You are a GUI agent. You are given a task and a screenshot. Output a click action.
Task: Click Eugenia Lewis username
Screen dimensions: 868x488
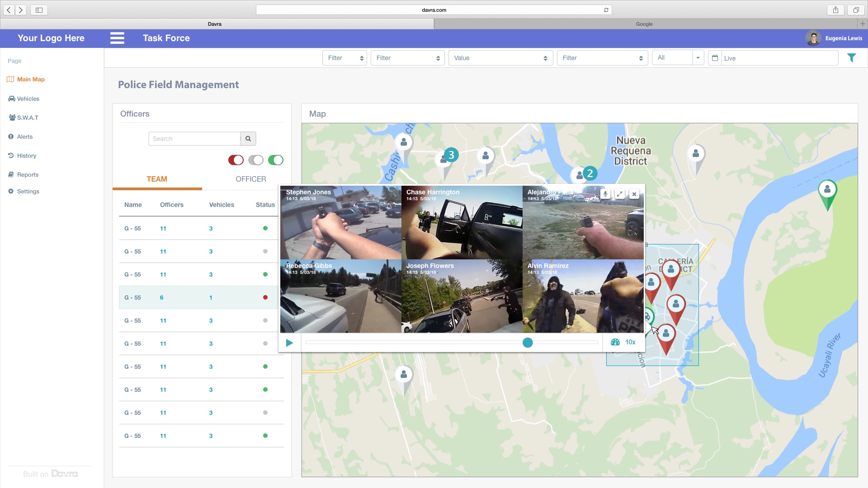click(844, 38)
